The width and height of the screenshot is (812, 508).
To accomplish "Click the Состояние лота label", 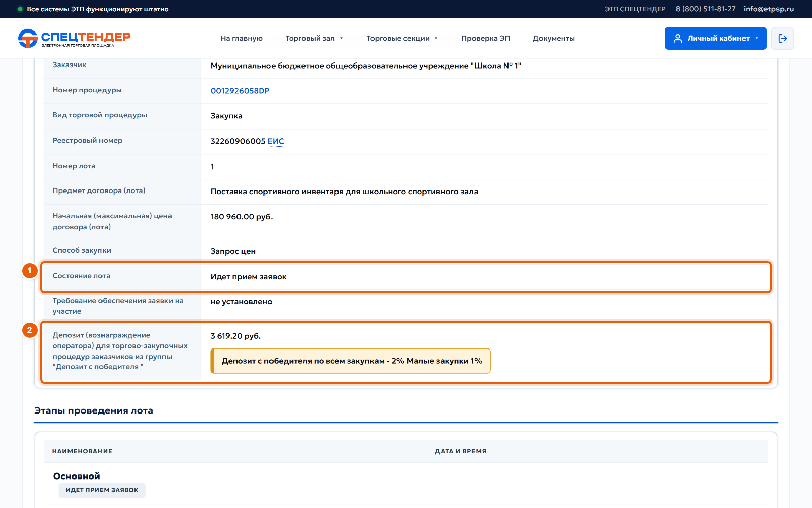I will [x=81, y=276].
